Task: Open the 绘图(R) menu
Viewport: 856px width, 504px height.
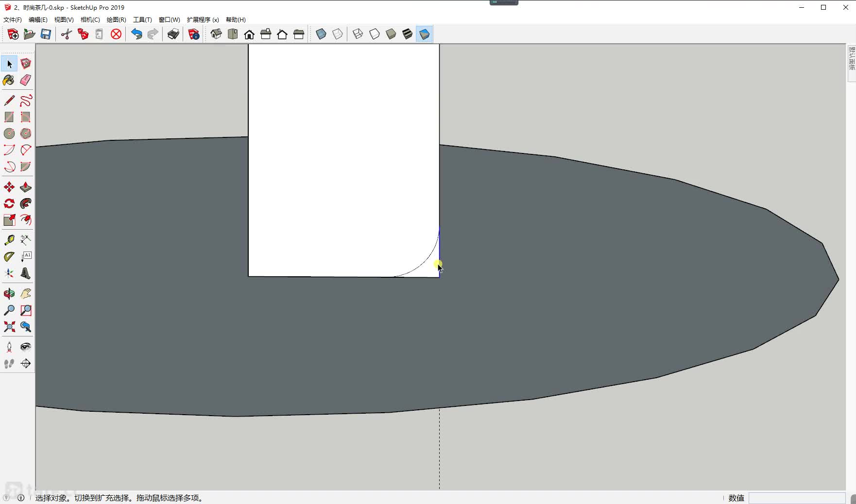Action: (116, 20)
